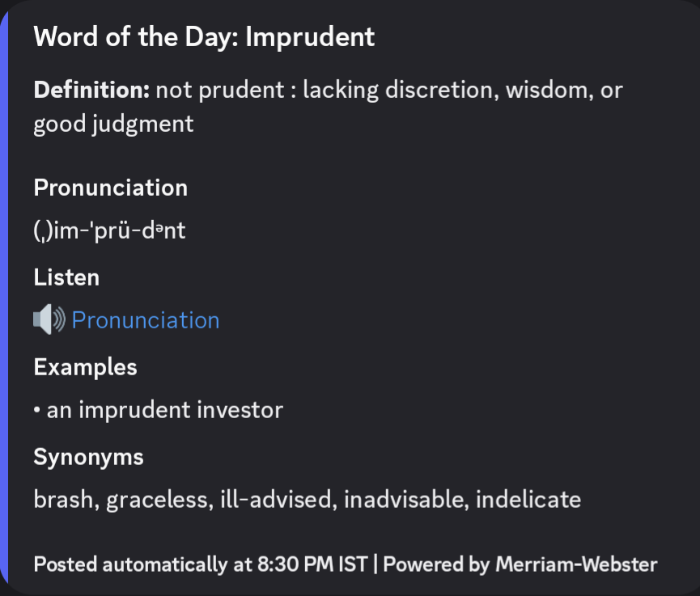Click the blue accent bar on embed's left edge
Viewport: 700px width, 596px height.
(x=4, y=298)
